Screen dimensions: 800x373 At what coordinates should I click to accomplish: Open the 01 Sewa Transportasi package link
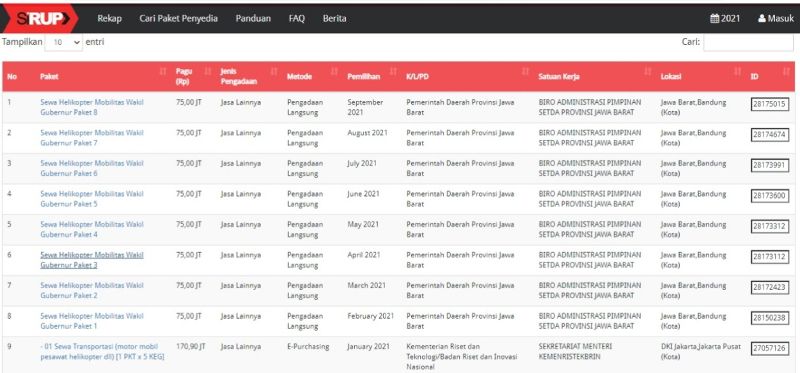(102, 352)
